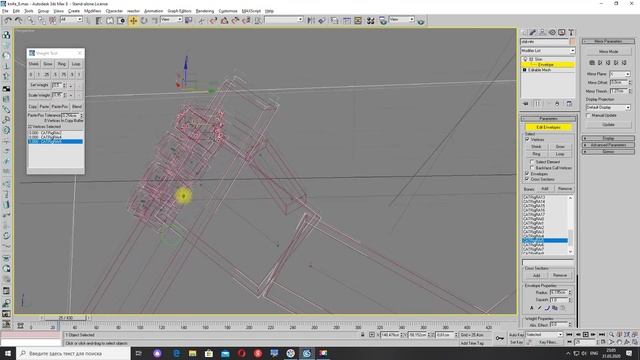Image resolution: width=640 pixels, height=360 pixels.
Task: Select the Select and Scale tool
Action: pos(155,20)
